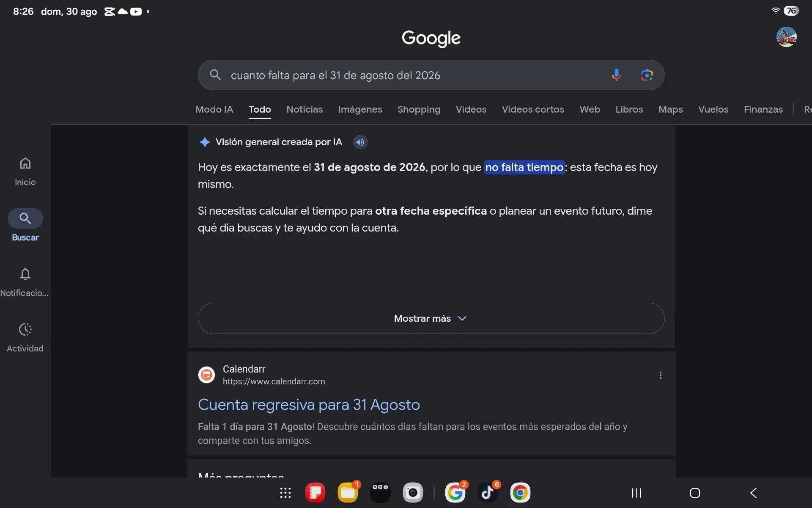Switch to the Web tab
Viewport: 812px width, 508px height.
click(590, 109)
